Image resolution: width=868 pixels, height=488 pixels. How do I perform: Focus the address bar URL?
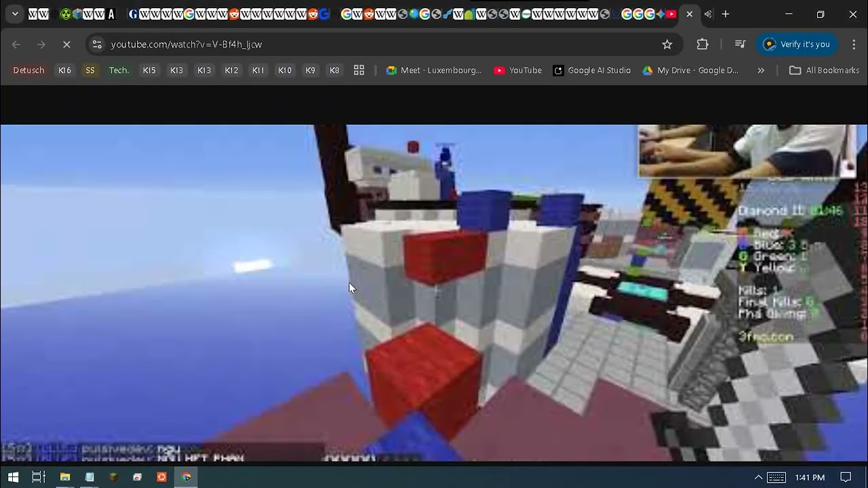coord(186,44)
